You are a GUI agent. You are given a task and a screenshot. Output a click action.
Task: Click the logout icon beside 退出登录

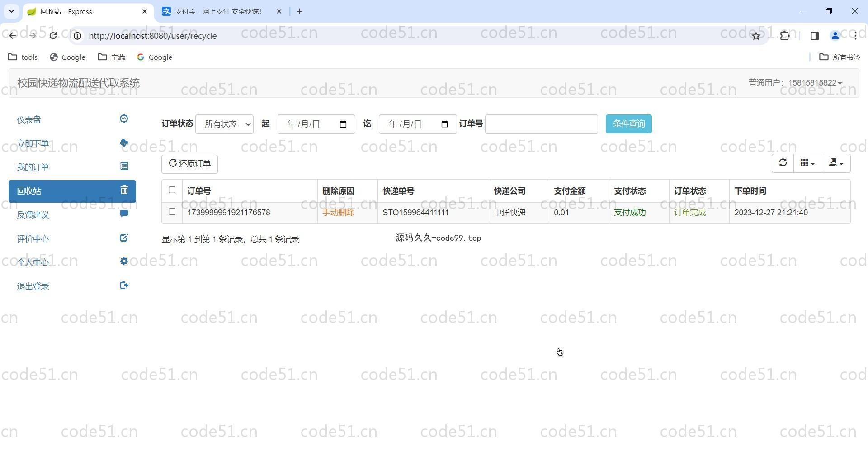coord(124,285)
